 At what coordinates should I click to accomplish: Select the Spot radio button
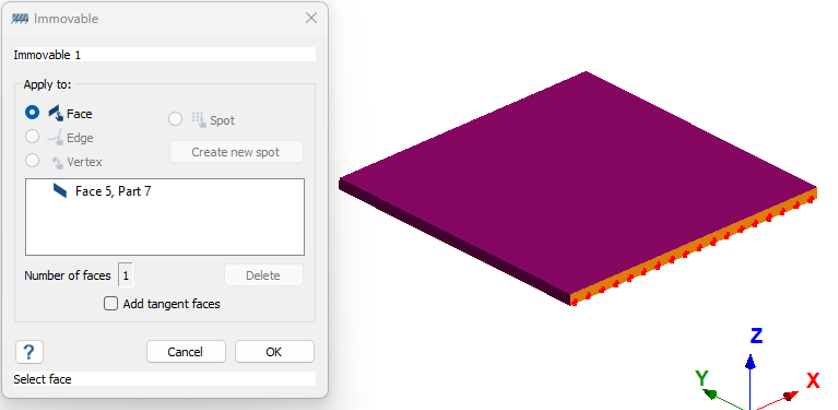[175, 119]
